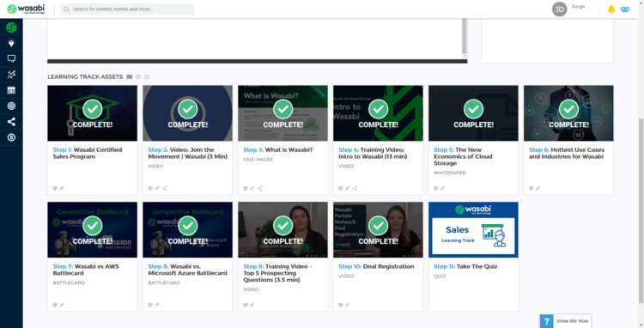644x328 pixels.
Task: Favorite Step 6 Hottest Use Cases
Action: tap(531, 188)
